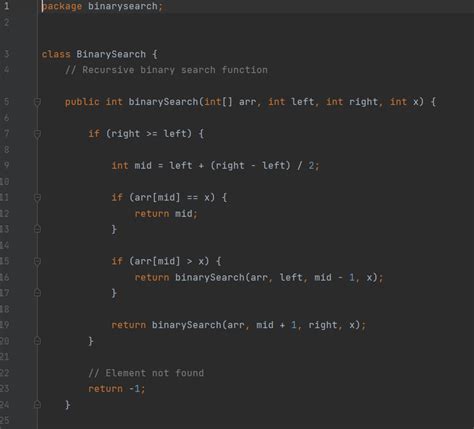Click the 'return -1;' statement
This screenshot has height=429, width=474.
pos(117,389)
